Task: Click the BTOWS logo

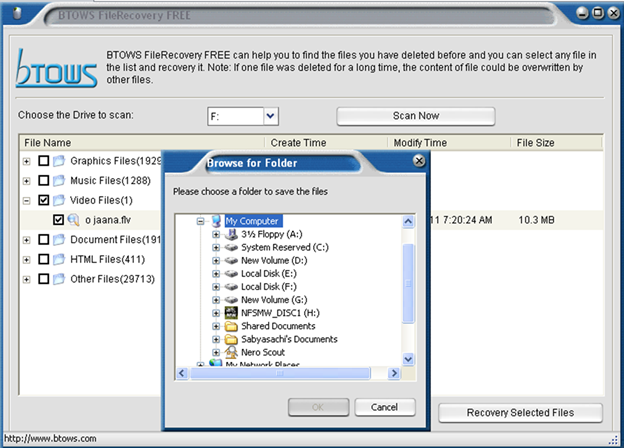Action: point(56,68)
